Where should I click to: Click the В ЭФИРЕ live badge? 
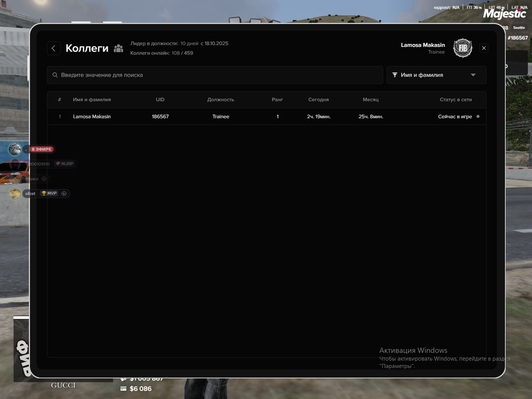click(x=41, y=149)
